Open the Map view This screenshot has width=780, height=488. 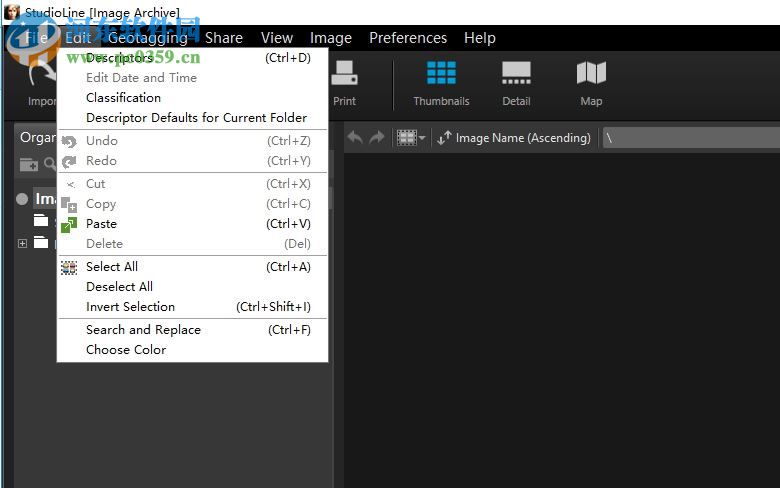591,83
